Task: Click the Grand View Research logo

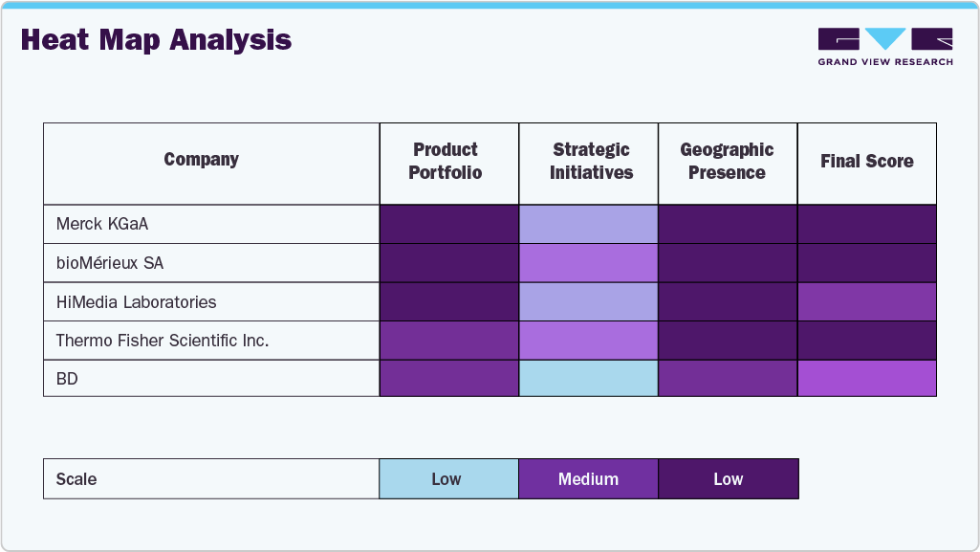Action: (x=885, y=47)
